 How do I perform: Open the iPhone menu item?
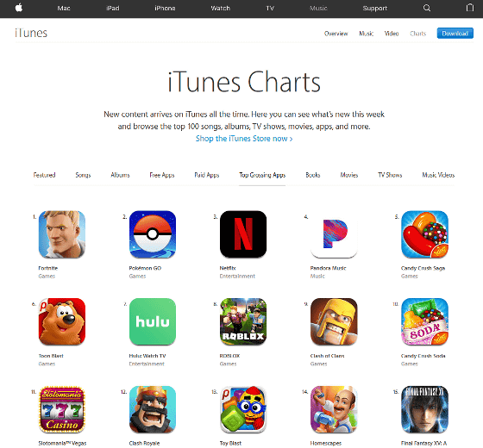click(165, 9)
